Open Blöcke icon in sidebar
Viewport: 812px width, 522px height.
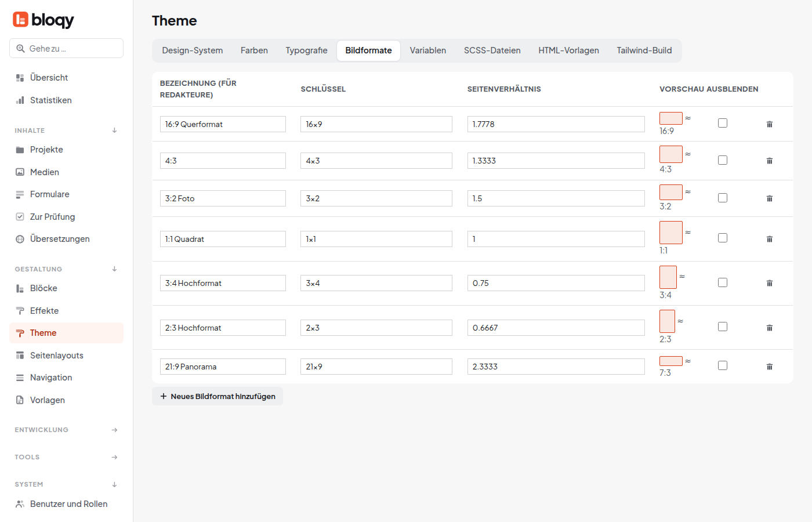click(20, 288)
